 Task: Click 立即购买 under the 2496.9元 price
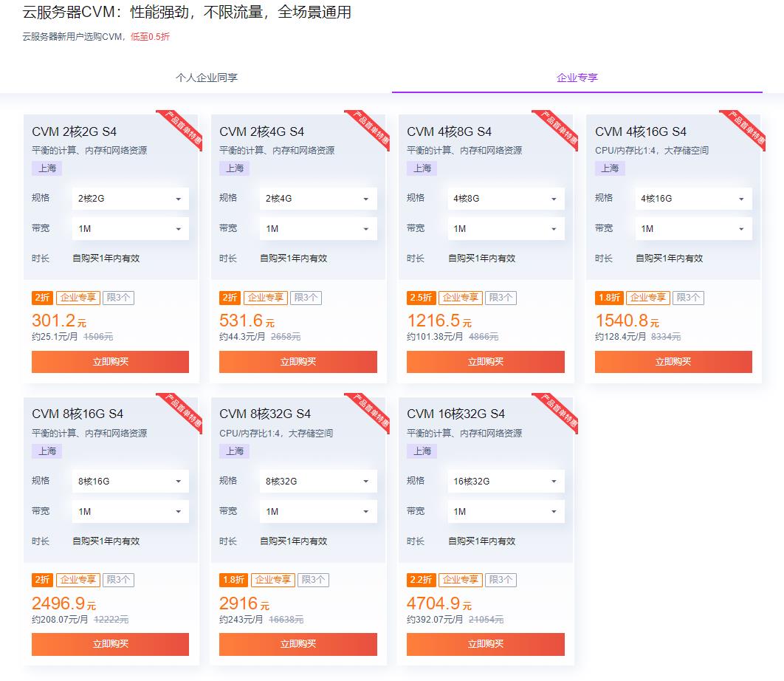coord(111,645)
